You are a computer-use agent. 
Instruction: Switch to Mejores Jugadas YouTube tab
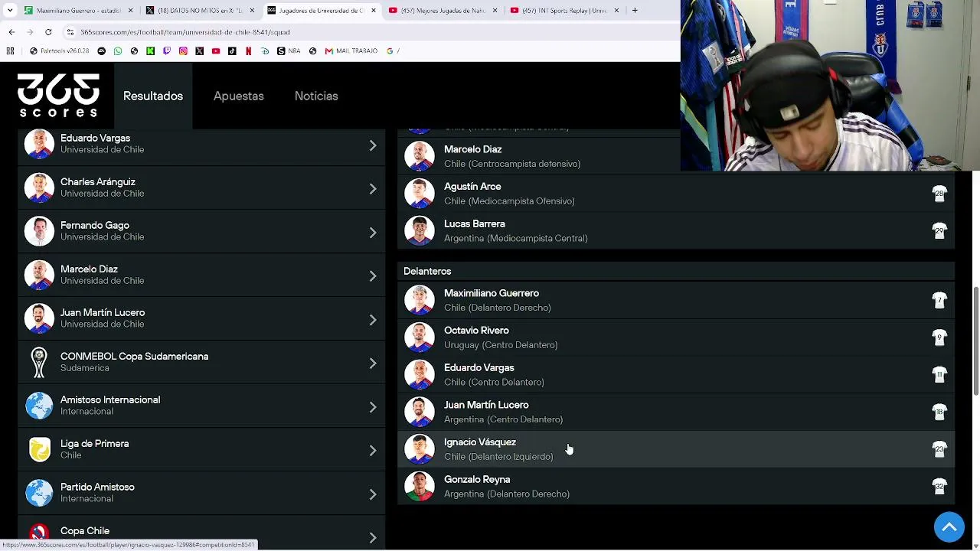tap(443, 10)
